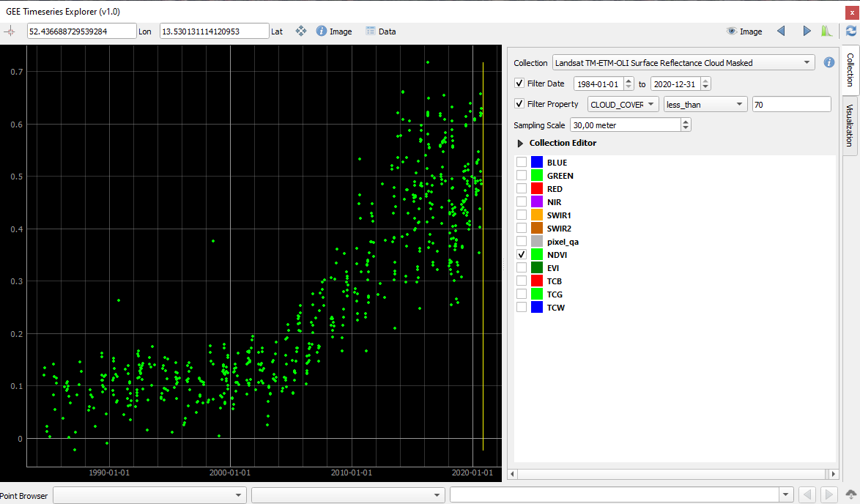
Task: Click the end date field 2020-12-31
Action: click(x=675, y=84)
